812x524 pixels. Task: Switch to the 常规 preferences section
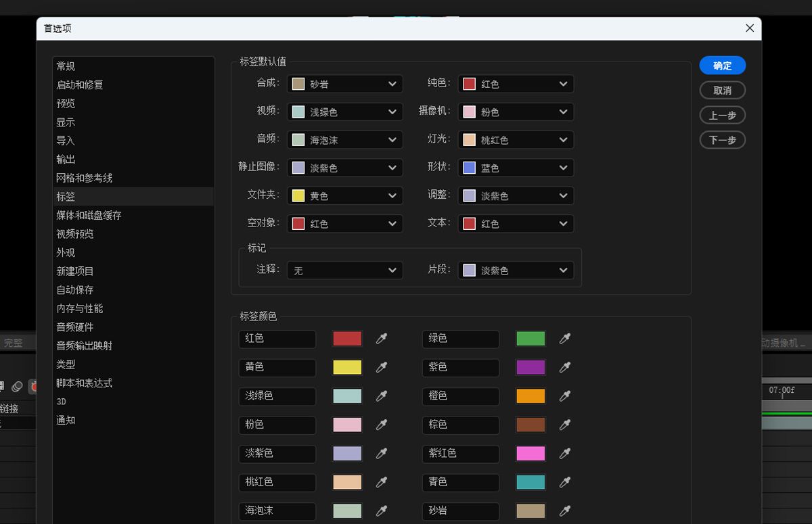click(66, 66)
